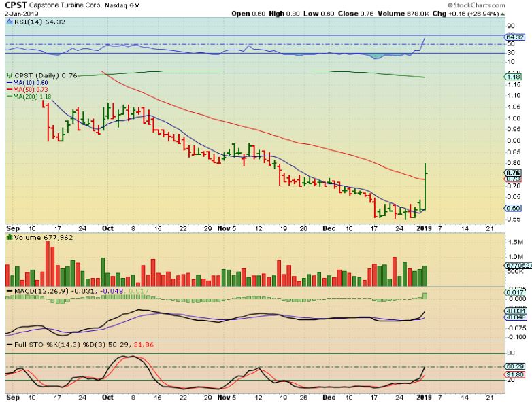532x405 pixels.
Task: Click the High 0.80 value
Action: pyautogui.click(x=284, y=14)
